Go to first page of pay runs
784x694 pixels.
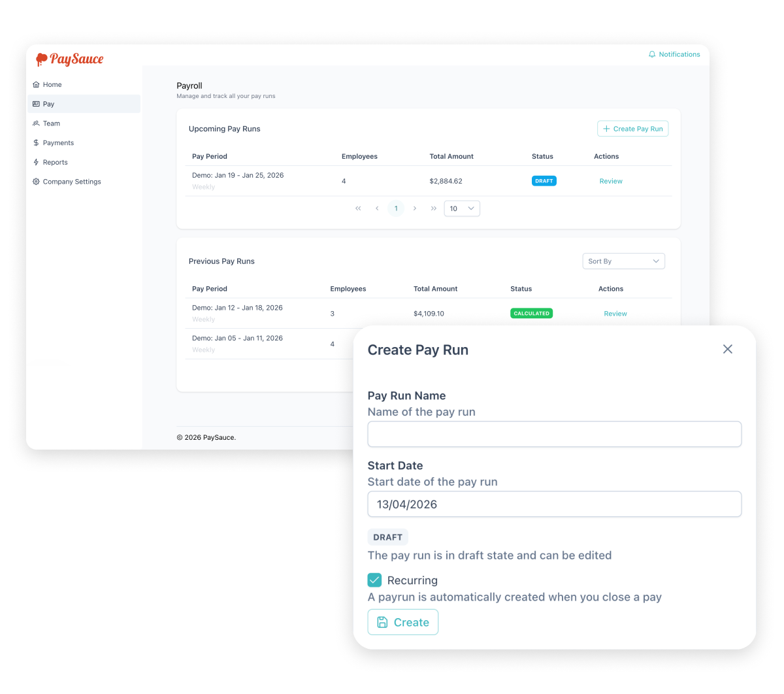click(x=358, y=208)
